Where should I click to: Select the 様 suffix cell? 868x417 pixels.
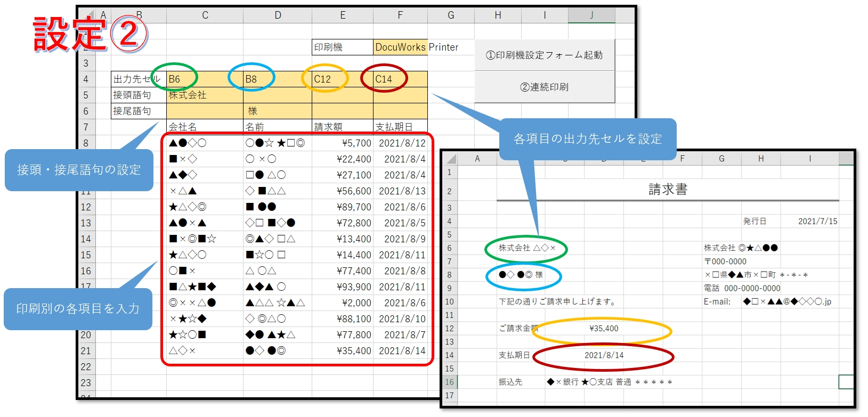click(278, 111)
